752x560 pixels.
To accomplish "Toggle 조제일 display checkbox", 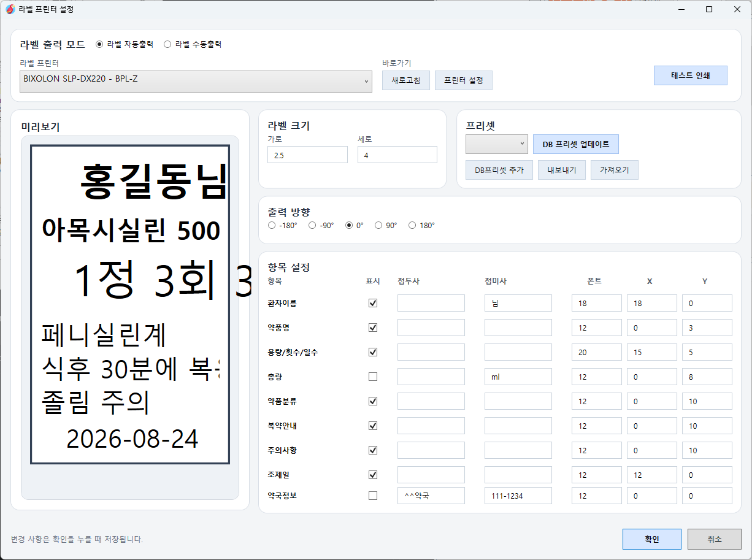I will click(373, 475).
